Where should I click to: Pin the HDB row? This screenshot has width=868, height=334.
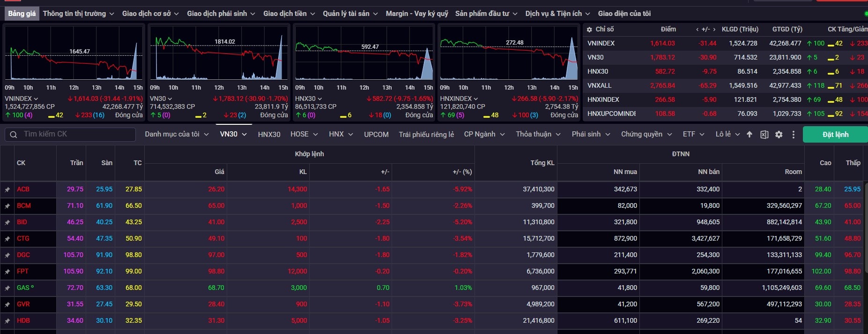(x=7, y=321)
